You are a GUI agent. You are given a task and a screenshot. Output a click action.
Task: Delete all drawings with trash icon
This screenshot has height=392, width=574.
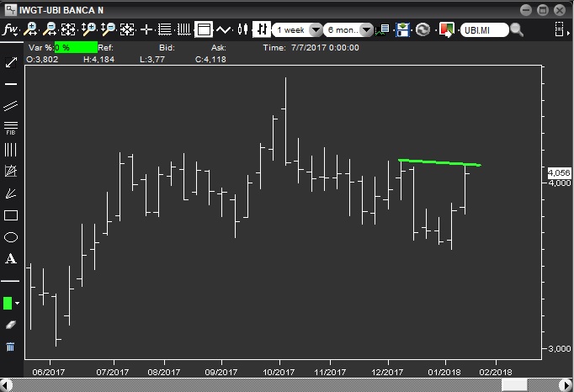click(x=10, y=347)
